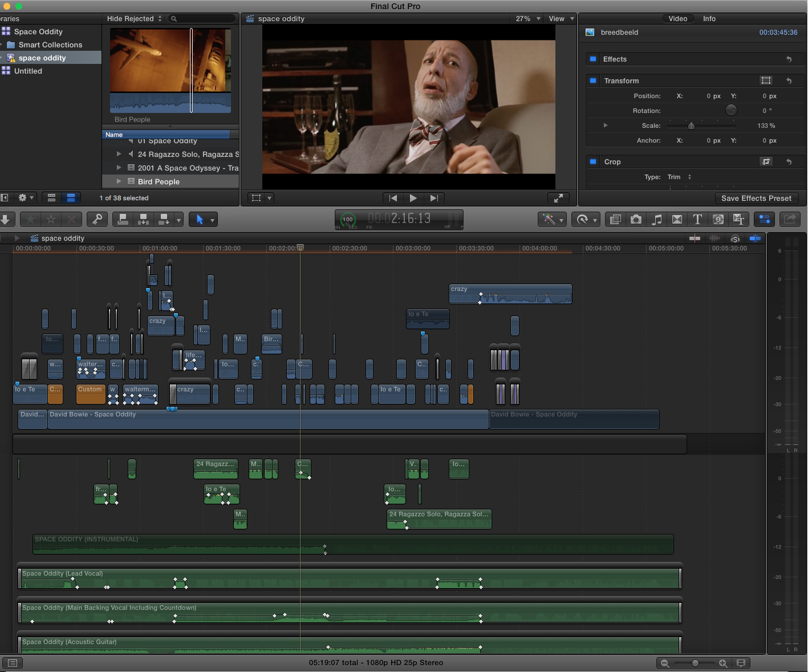Expand 2001 A Space Odyssey clip row

[x=119, y=168]
